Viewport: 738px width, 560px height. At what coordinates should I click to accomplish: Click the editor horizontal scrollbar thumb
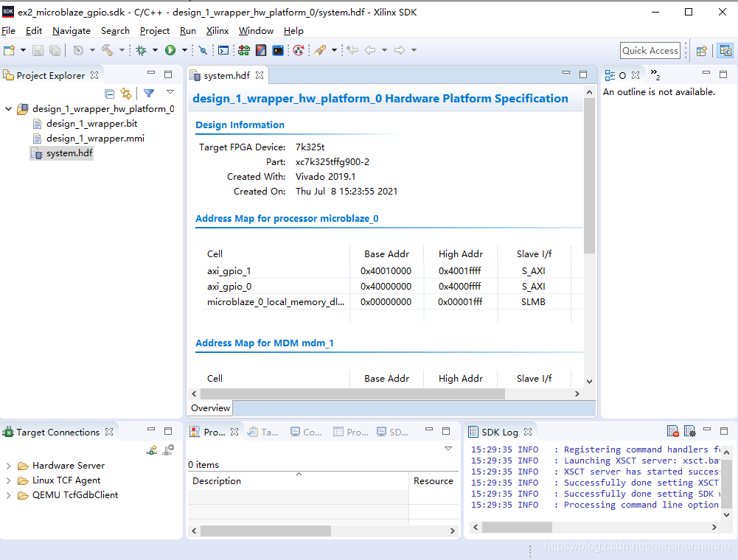(352, 394)
